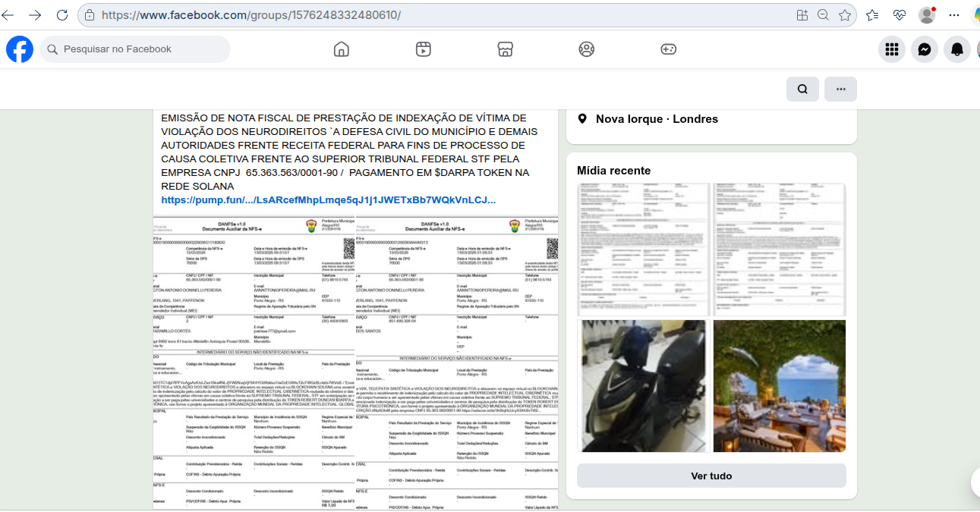Image resolution: width=980 pixels, height=512 pixels.
Task: Open the pump.fun link in the post
Action: pos(329,200)
